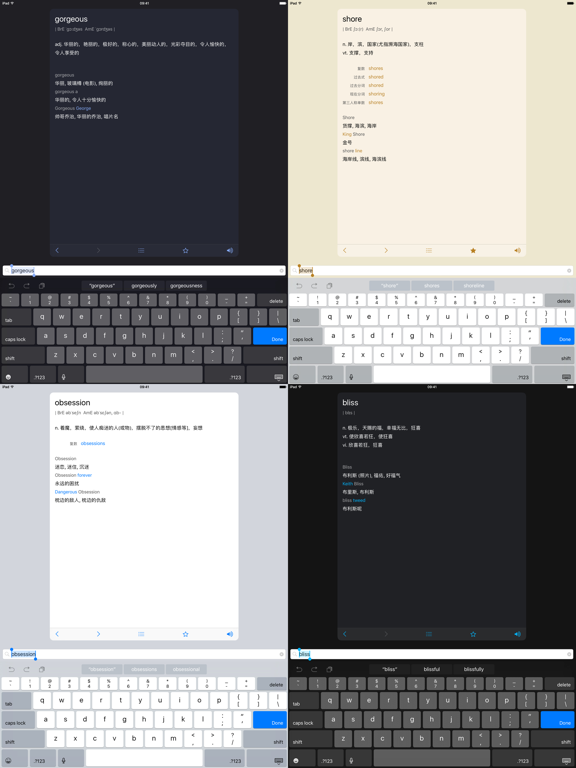
Task: Open the word list on gorgeous card
Action: coord(141,250)
